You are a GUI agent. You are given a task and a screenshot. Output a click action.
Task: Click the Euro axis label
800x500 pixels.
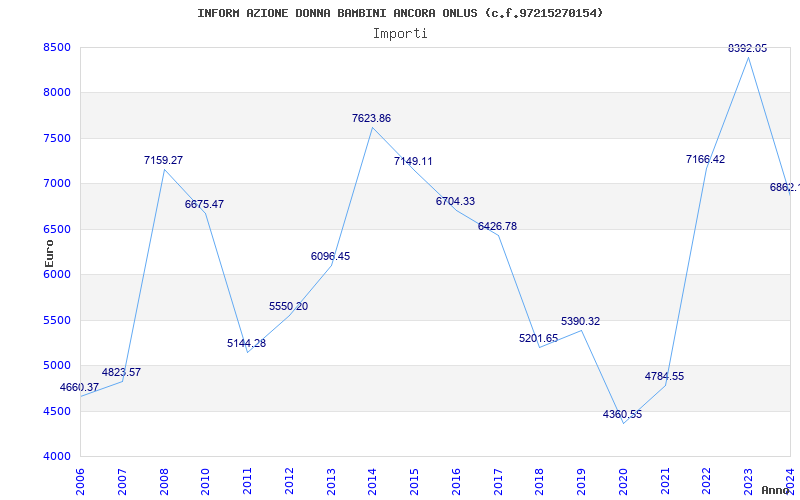pos(49,253)
